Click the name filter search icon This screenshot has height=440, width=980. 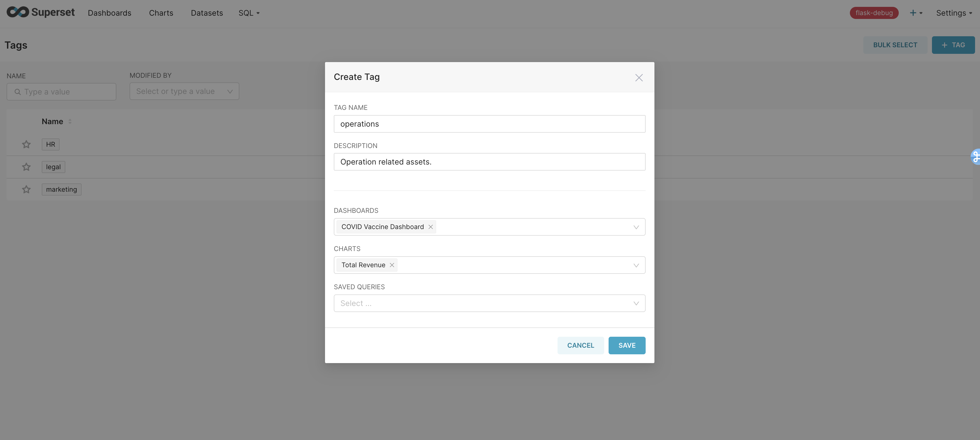click(18, 92)
